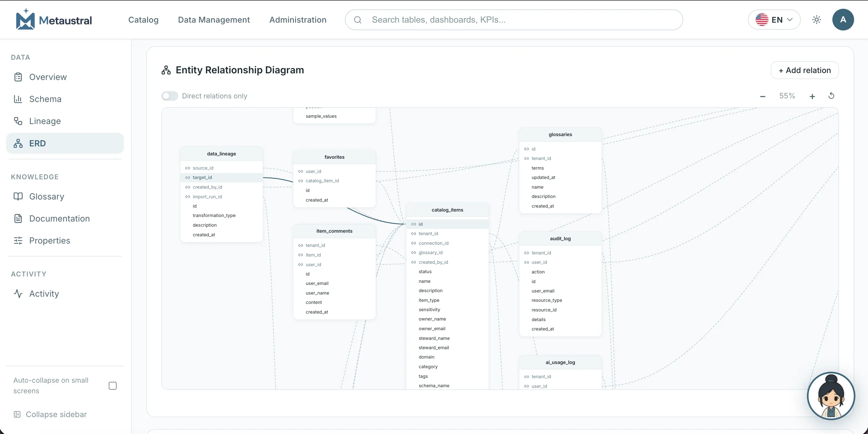
Task: Select the catalog_items table header
Action: pyautogui.click(x=447, y=210)
